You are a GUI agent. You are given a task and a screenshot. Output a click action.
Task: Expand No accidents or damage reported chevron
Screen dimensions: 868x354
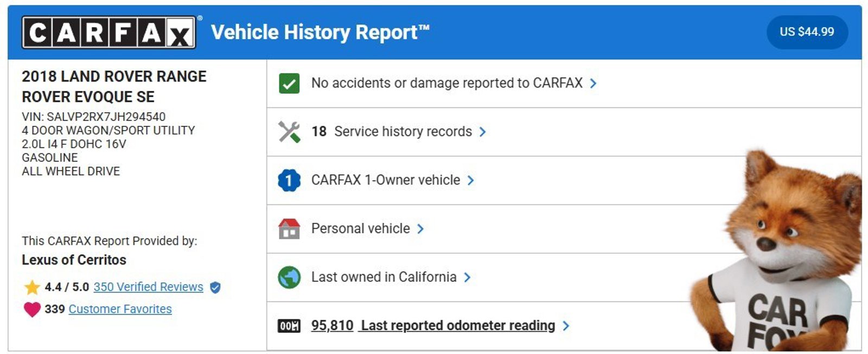pos(593,83)
